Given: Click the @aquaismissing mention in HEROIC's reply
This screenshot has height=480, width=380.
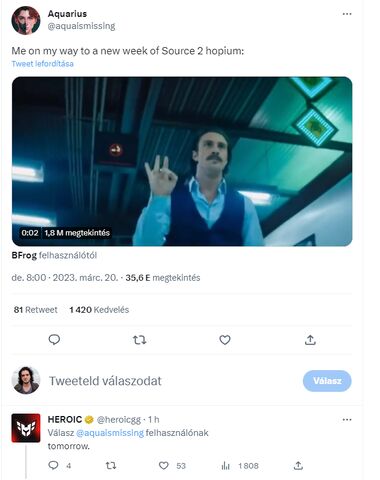Looking at the screenshot, I should 110,433.
